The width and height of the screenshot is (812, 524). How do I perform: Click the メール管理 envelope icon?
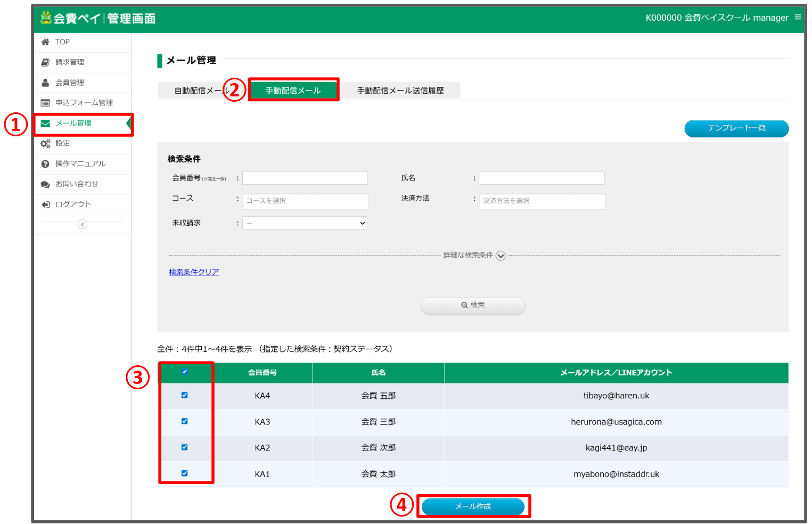[45, 124]
